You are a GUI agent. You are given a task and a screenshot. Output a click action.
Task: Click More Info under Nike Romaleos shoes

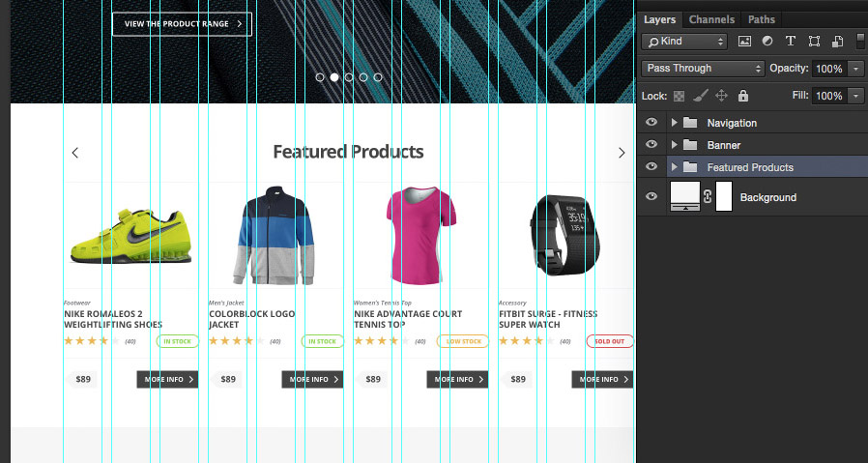[x=168, y=379]
